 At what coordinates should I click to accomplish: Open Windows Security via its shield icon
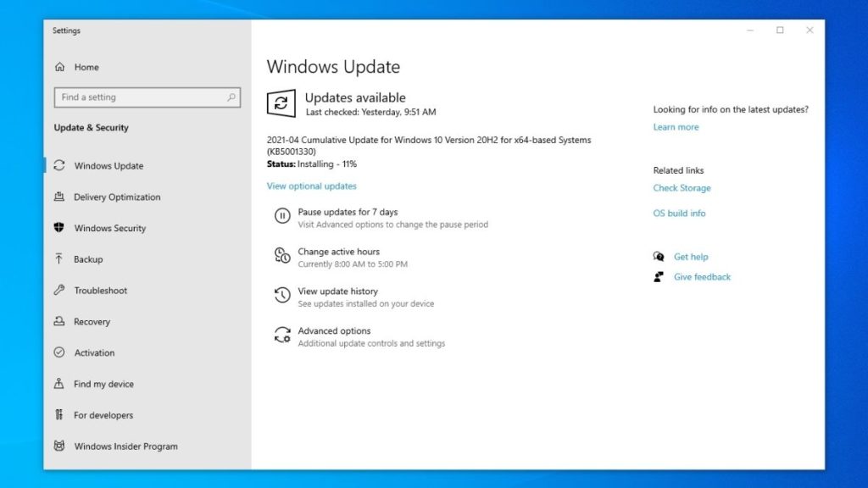click(x=58, y=228)
